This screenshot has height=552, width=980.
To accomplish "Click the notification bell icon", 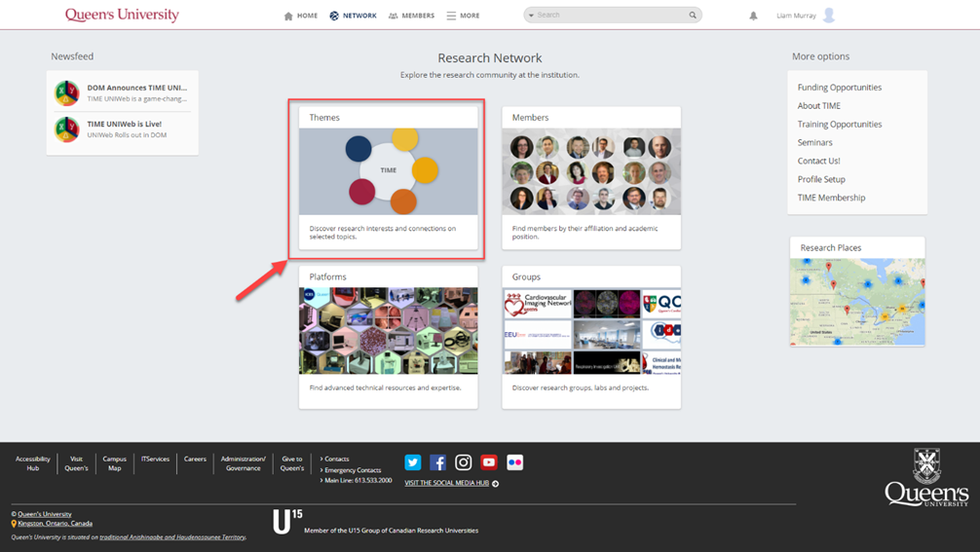I will 753,16.
